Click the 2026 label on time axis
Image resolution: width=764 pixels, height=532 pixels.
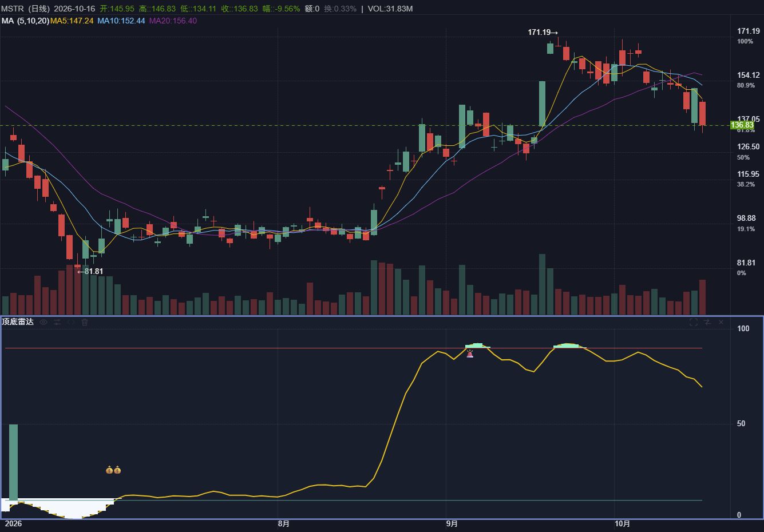point(13,523)
